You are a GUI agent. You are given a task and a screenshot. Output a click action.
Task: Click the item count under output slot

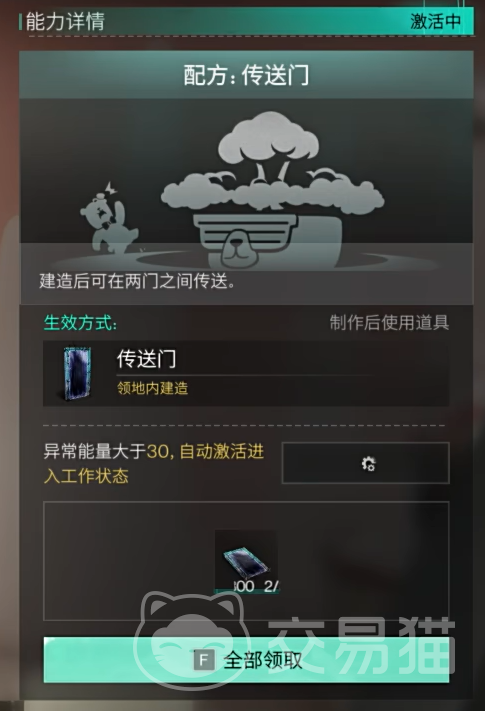click(x=256, y=586)
